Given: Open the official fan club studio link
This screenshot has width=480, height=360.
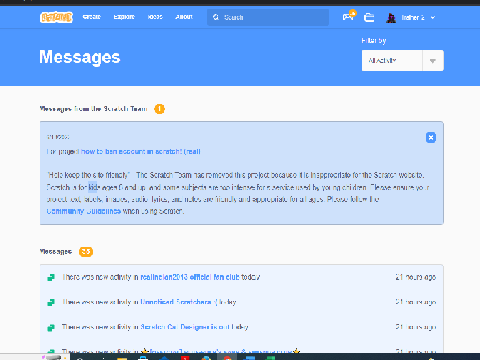Looking at the screenshot, I should point(190,277).
